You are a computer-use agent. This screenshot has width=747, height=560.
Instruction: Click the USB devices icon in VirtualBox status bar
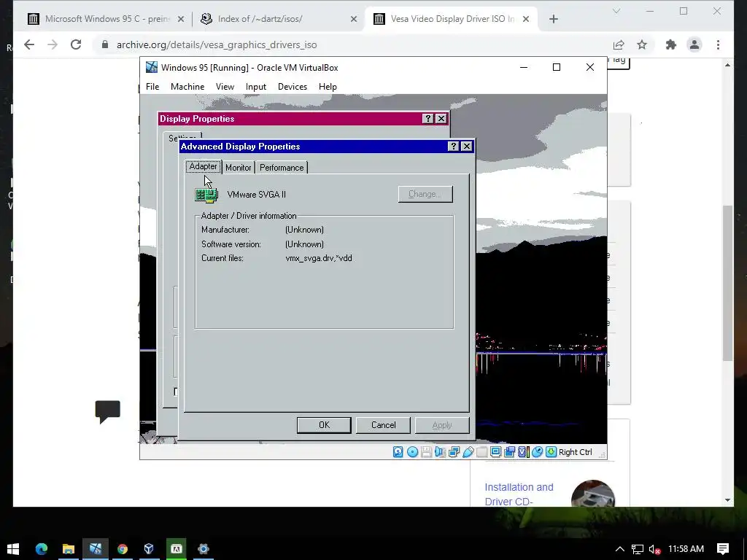(x=468, y=452)
